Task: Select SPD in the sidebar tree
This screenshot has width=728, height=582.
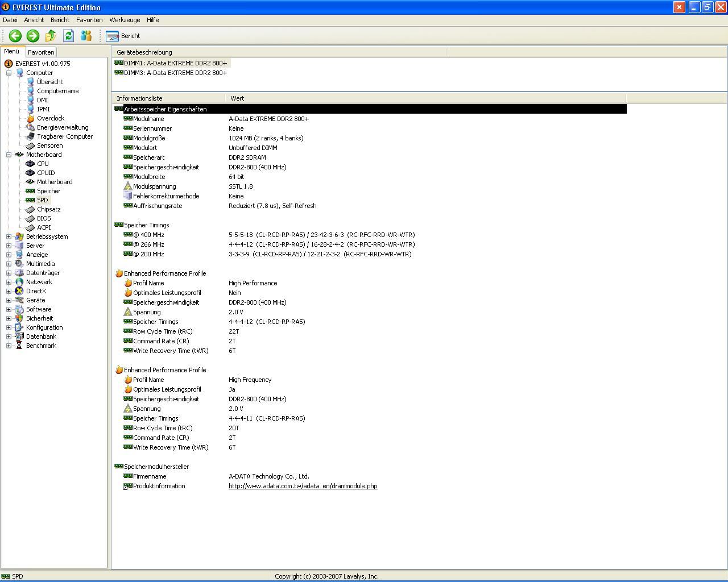Action: coord(43,200)
